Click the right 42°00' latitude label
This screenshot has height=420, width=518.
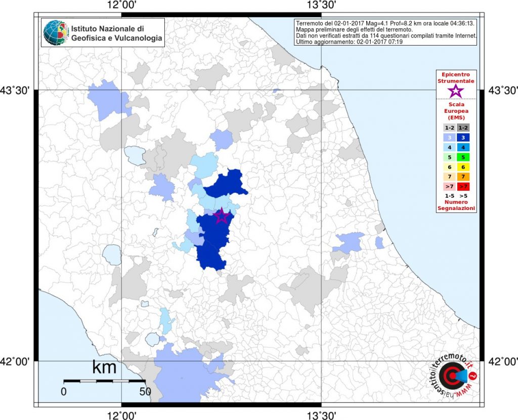502,361
